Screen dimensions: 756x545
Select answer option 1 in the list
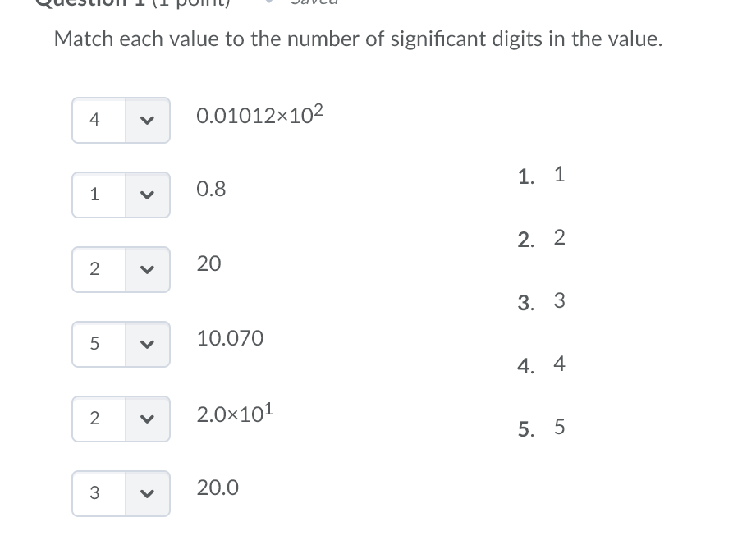(558, 174)
